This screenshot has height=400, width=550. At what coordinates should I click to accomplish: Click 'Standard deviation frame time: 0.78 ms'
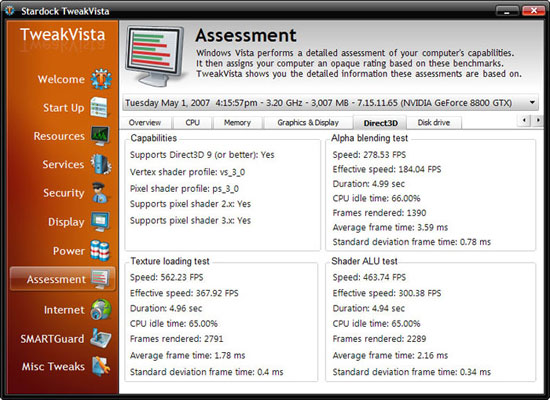pyautogui.click(x=411, y=242)
